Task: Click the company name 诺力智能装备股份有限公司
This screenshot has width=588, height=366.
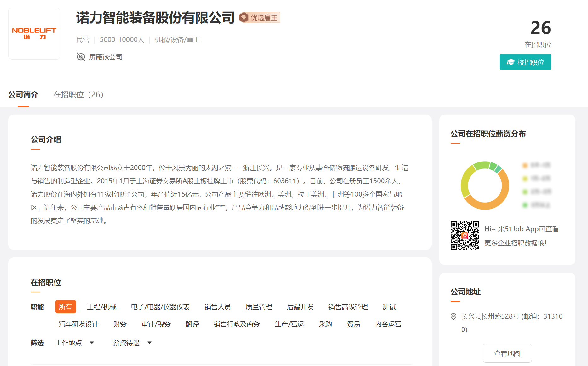Action: tap(155, 18)
